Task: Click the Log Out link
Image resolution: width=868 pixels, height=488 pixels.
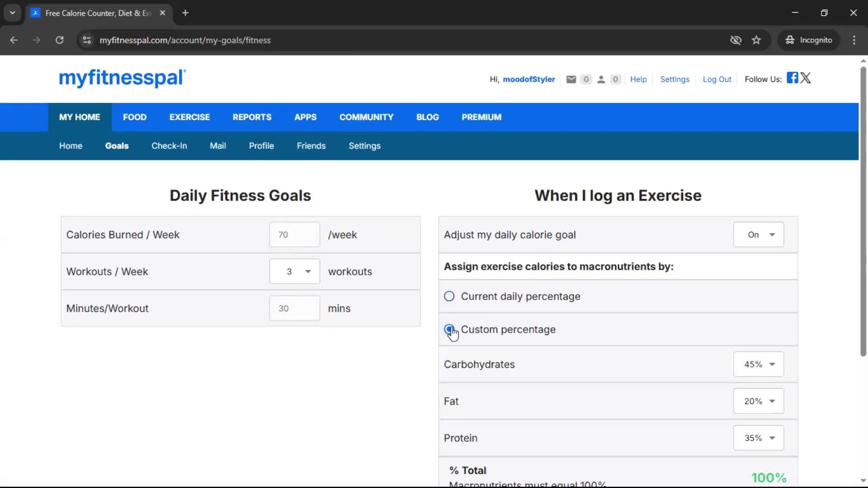Action: tap(717, 80)
